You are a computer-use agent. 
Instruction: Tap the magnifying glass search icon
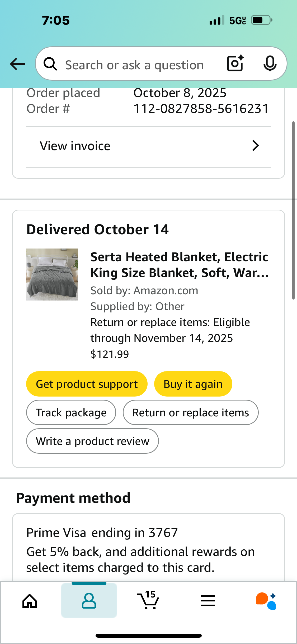[50, 64]
